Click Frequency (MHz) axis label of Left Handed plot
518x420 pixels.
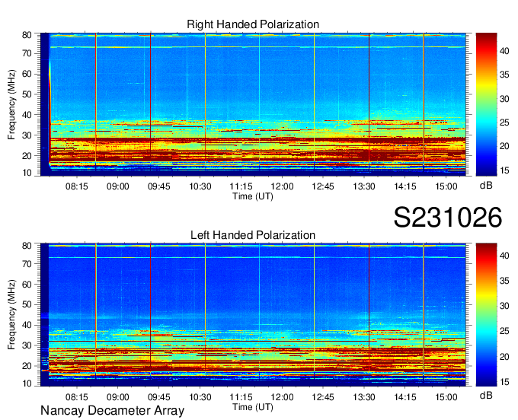(x=11, y=315)
